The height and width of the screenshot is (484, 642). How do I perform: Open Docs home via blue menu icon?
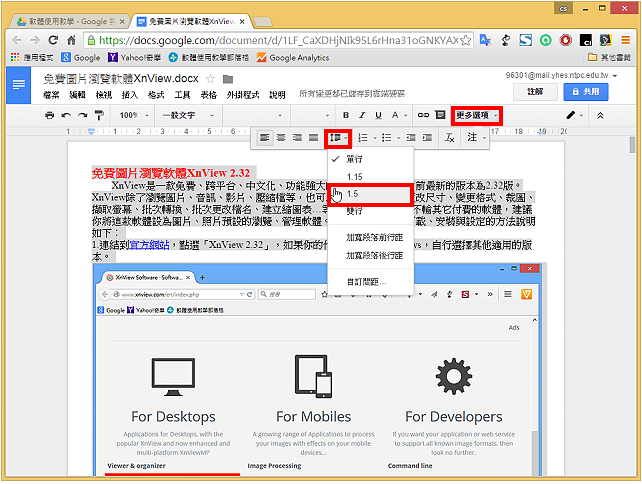(19, 85)
